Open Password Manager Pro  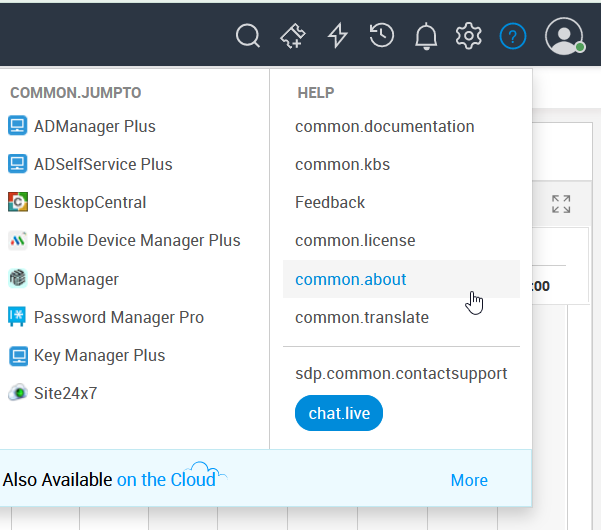[x=118, y=317]
